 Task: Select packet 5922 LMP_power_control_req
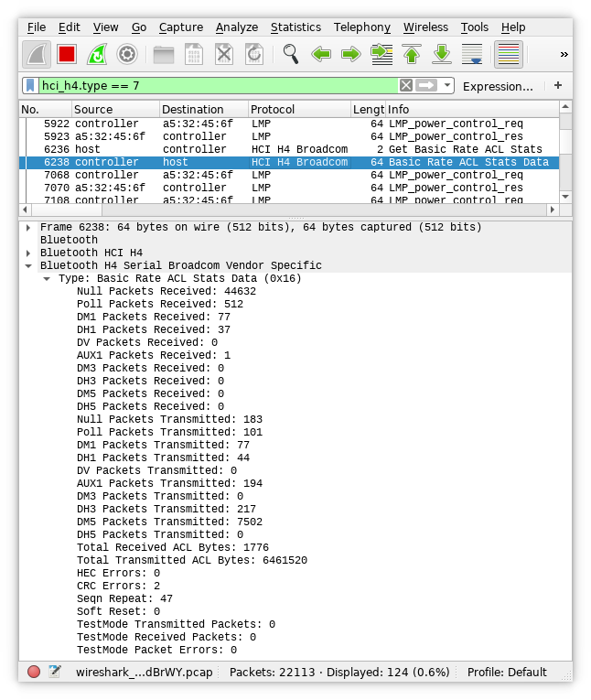pos(289,124)
